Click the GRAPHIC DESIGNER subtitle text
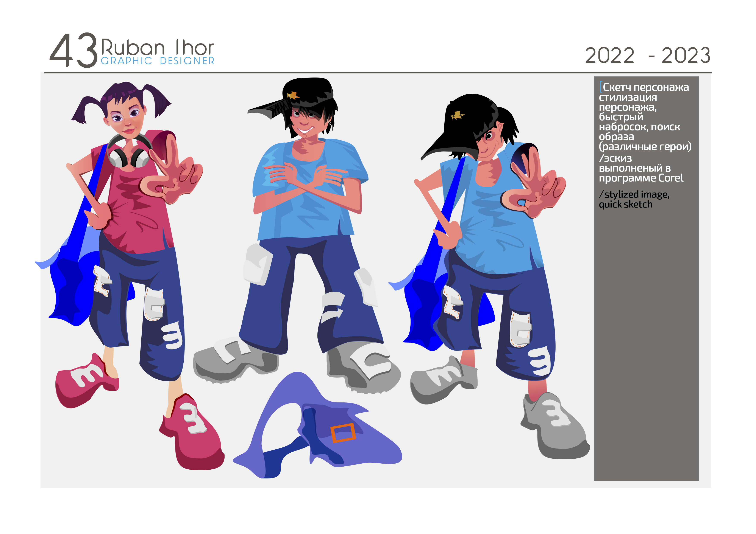 [158, 61]
